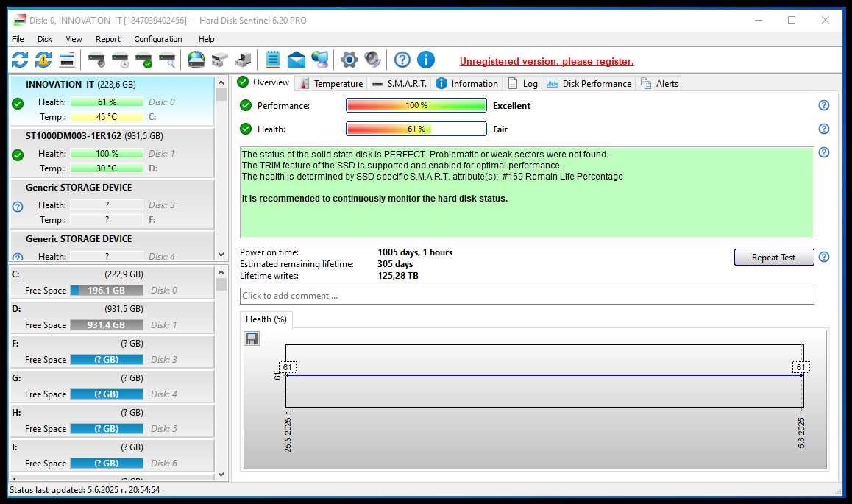Click disk list scrollbar up arrow

221,82
